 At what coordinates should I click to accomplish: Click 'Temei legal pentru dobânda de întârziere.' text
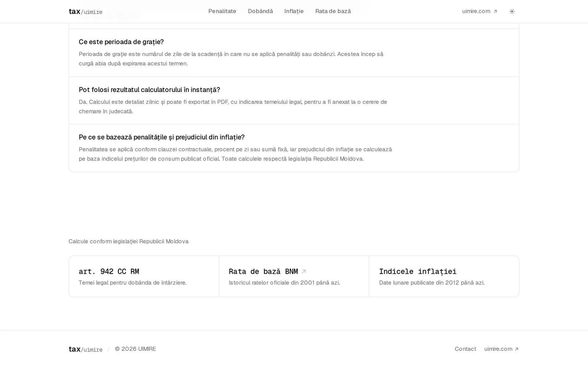[133, 283]
